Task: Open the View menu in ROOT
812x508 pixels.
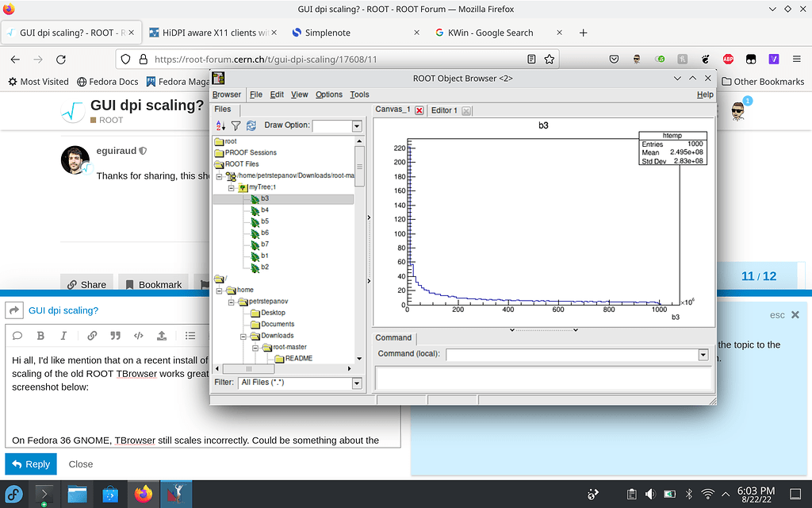Action: (299, 94)
